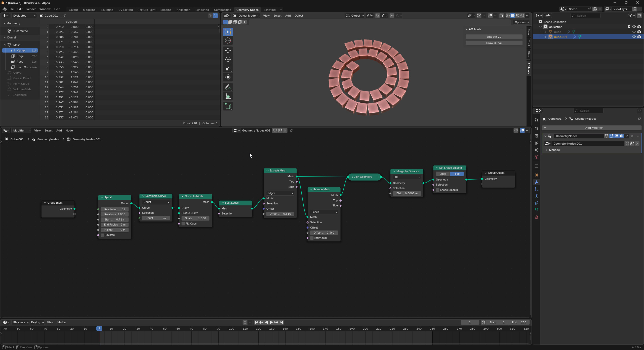Toggle Fill Caps in Curve to Mesh node
Viewport: 644px width, 350px height.
tap(183, 224)
